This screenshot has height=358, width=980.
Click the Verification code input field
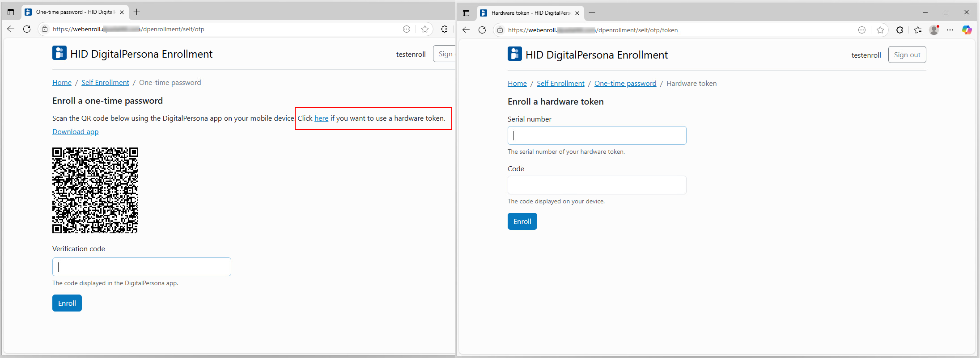[x=141, y=267]
